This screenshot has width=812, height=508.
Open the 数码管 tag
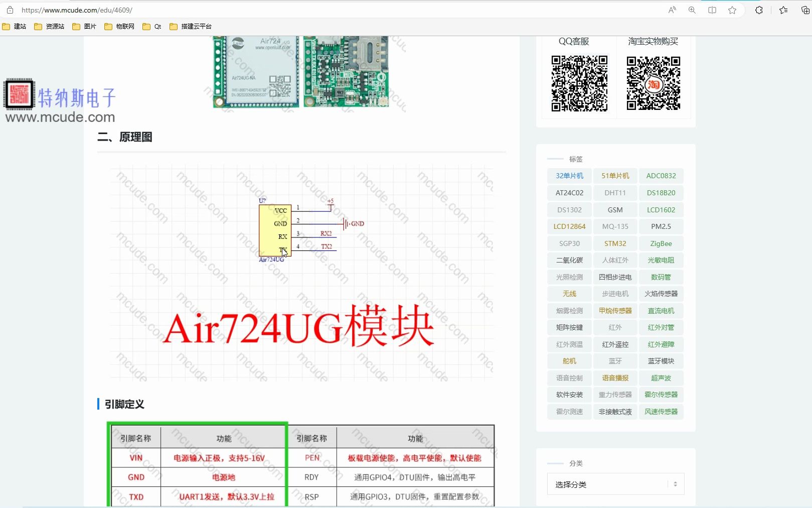(661, 277)
